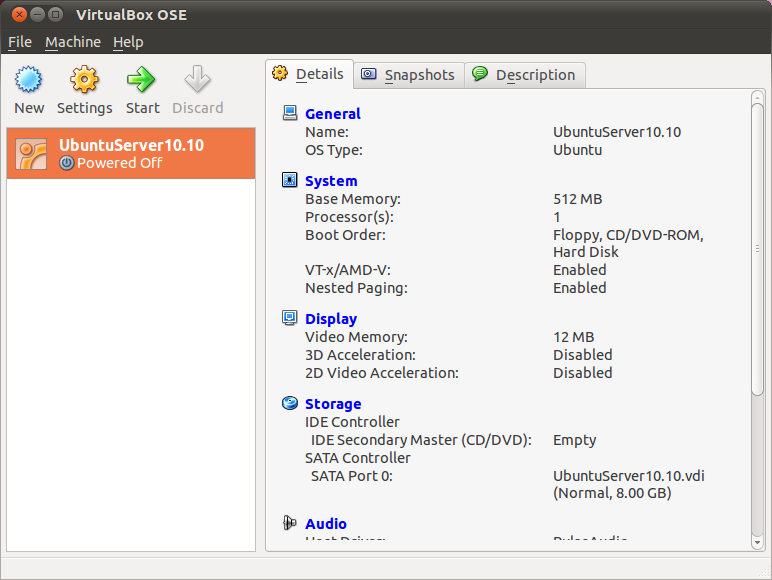Start the VM using the green arrow

pyautogui.click(x=142, y=80)
